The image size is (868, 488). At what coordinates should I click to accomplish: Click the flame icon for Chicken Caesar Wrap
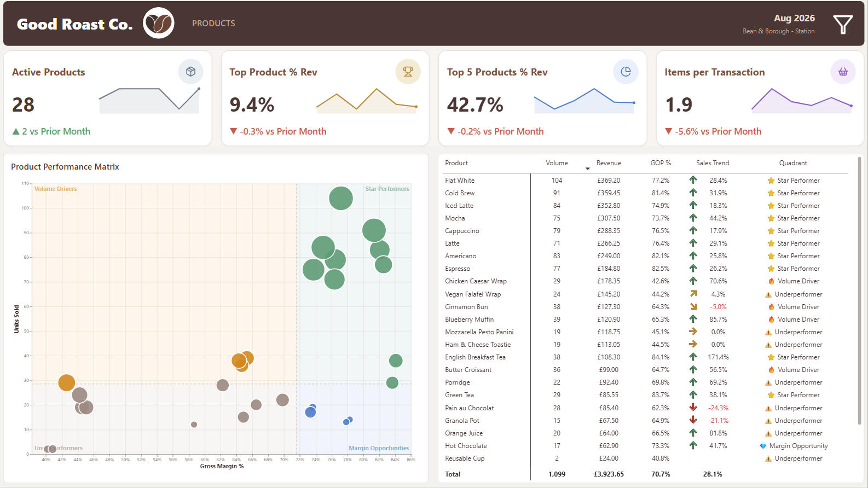(771, 281)
